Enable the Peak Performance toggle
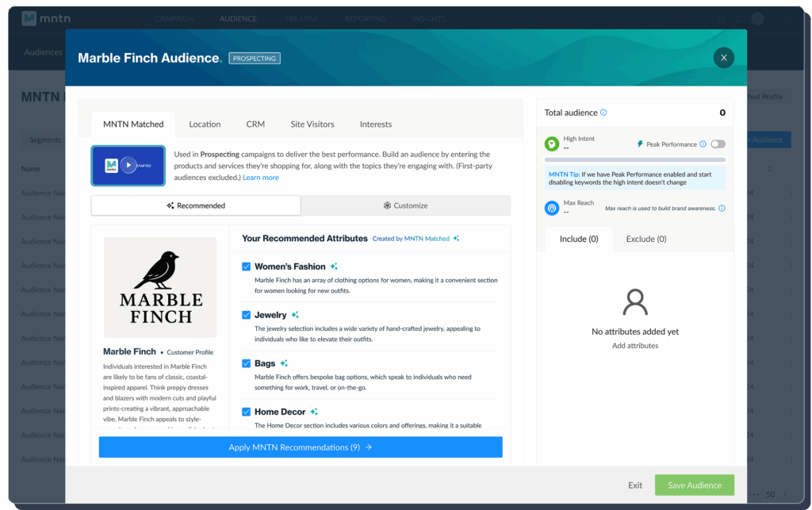This screenshot has width=812, height=510. pos(718,143)
